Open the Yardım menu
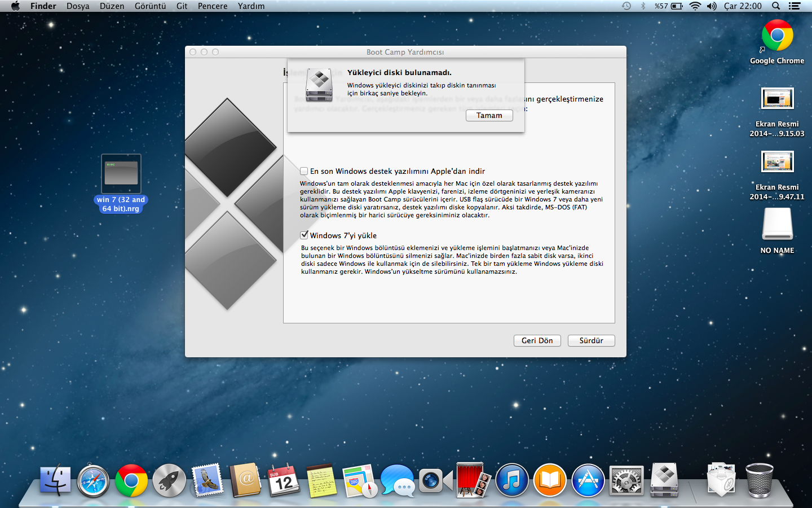The image size is (812, 508). point(251,6)
